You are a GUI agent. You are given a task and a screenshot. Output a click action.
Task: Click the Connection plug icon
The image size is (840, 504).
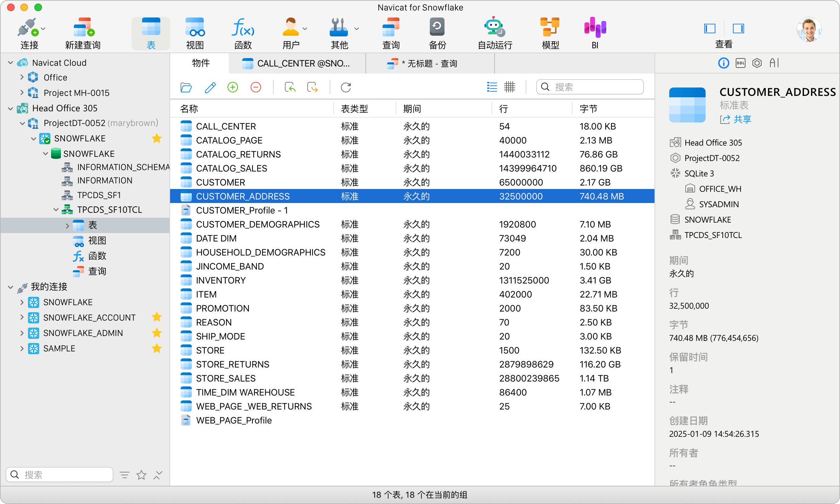tap(27, 27)
